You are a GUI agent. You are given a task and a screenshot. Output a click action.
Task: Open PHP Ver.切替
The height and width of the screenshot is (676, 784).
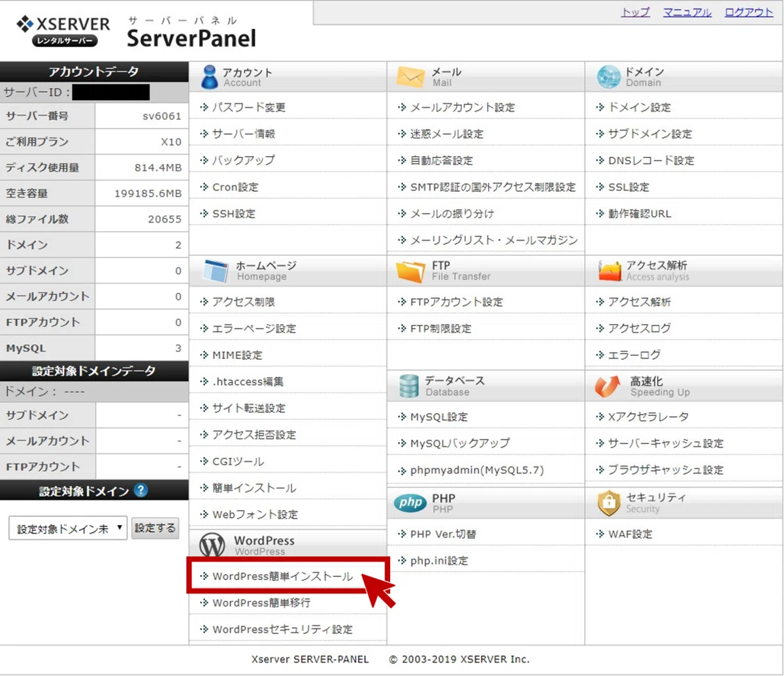pyautogui.click(x=444, y=534)
